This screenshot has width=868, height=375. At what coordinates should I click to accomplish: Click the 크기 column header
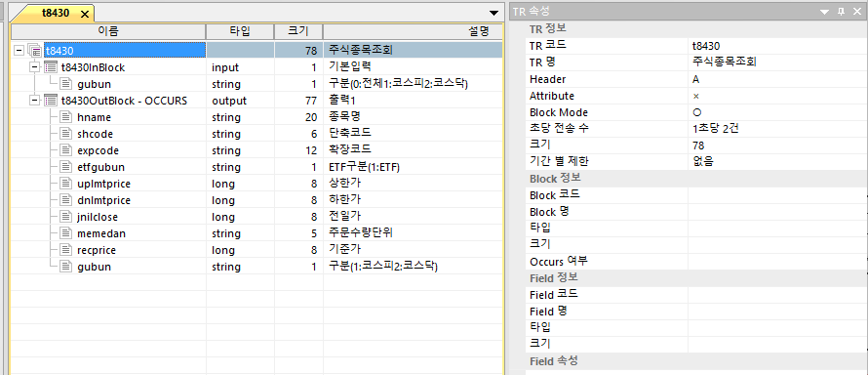tap(299, 31)
